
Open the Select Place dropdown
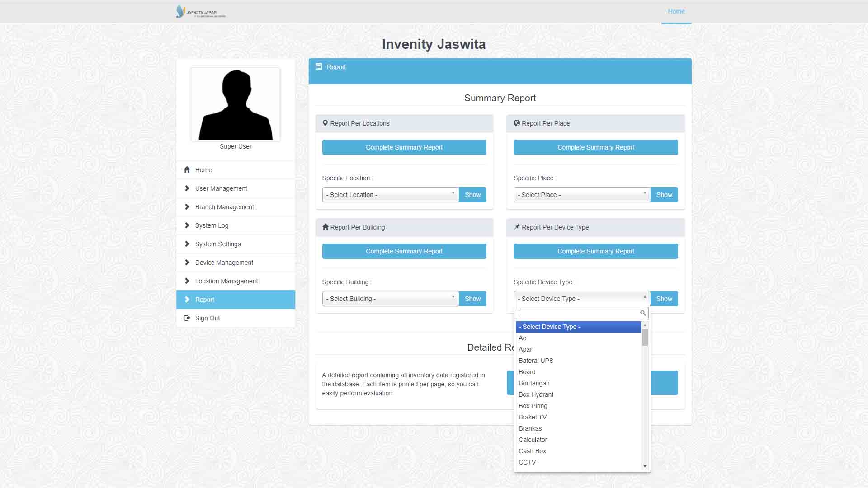point(581,195)
